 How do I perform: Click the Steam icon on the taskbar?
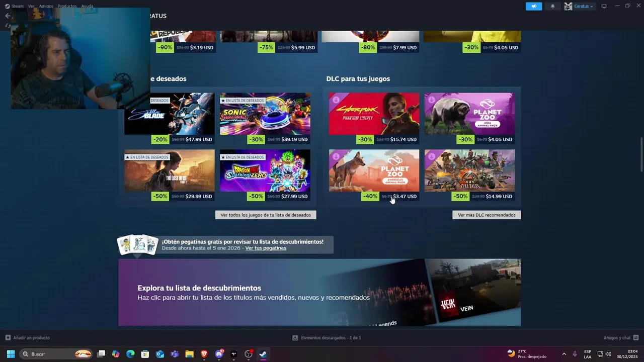263,354
